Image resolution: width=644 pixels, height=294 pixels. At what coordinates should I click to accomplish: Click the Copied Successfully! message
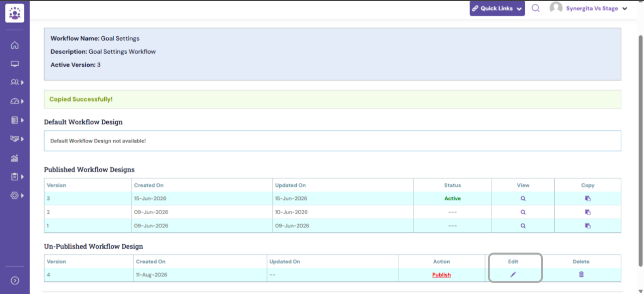pos(81,99)
